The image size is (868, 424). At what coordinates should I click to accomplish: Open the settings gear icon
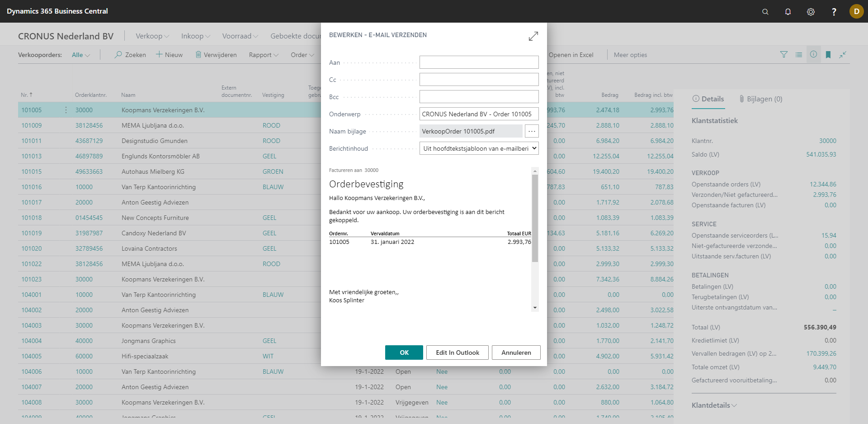(811, 12)
